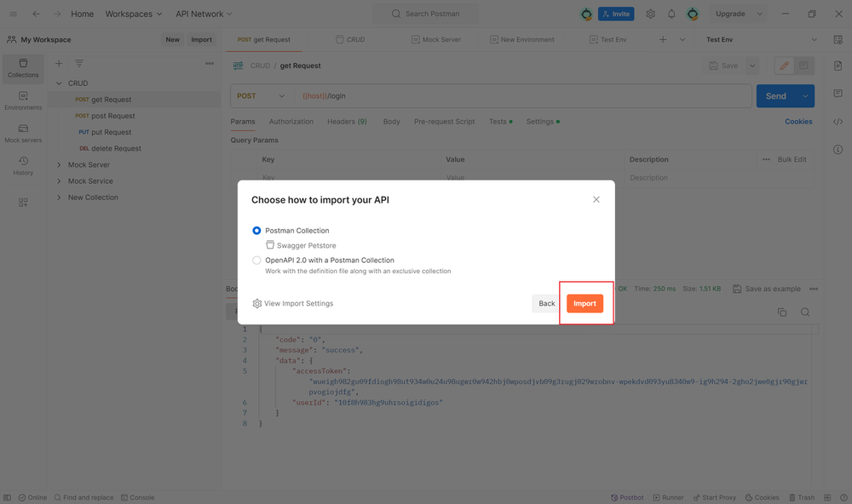Collapse the CRUD collection tree

click(59, 83)
